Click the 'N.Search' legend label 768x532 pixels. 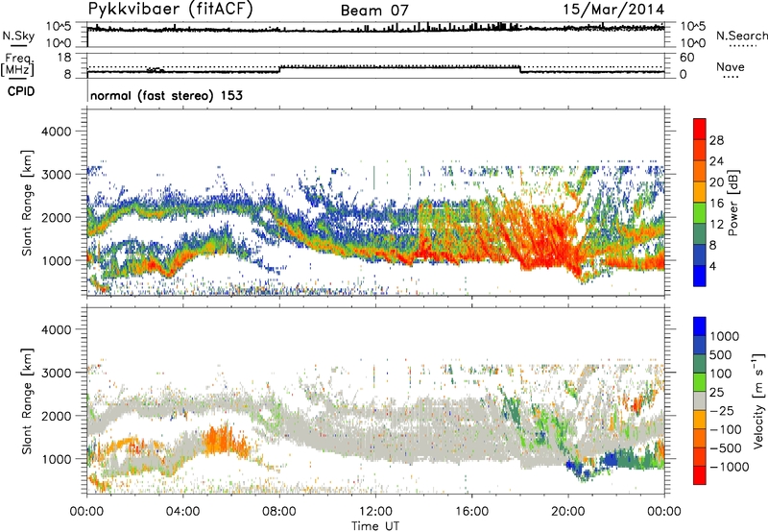coord(741,36)
